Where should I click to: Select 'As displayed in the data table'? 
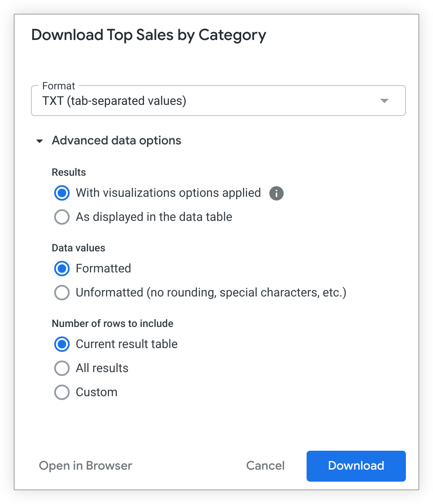[62, 217]
